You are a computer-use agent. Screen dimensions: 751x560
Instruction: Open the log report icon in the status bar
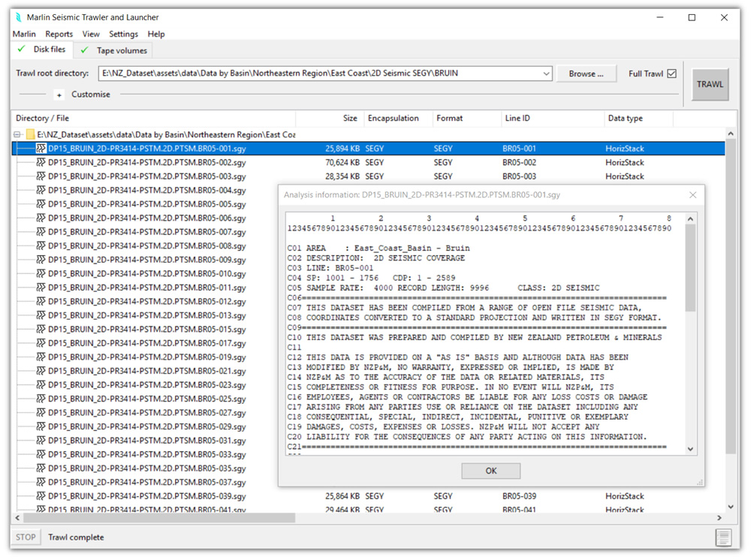[723, 537]
